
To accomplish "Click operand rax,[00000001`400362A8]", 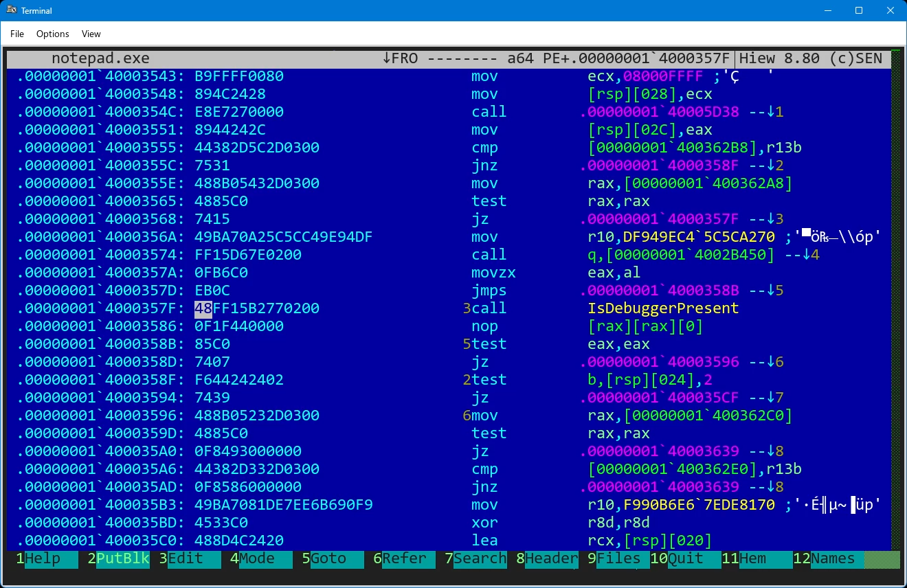I will point(691,183).
